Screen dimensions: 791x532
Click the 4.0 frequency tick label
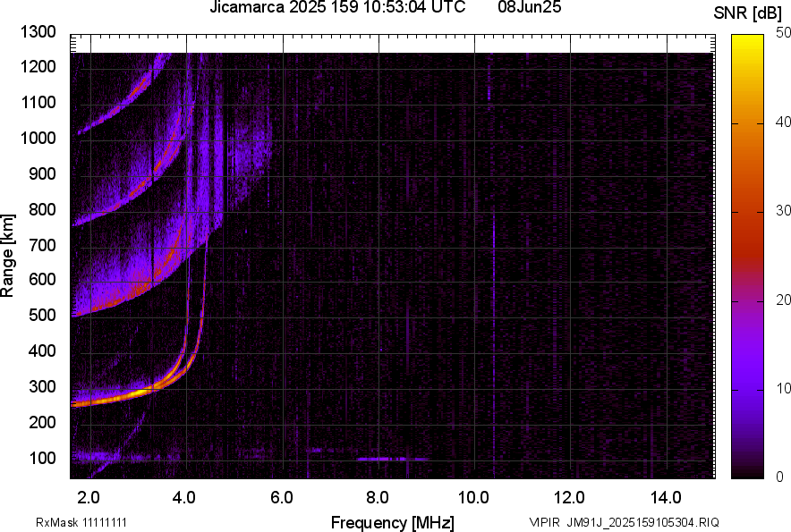pos(183,498)
